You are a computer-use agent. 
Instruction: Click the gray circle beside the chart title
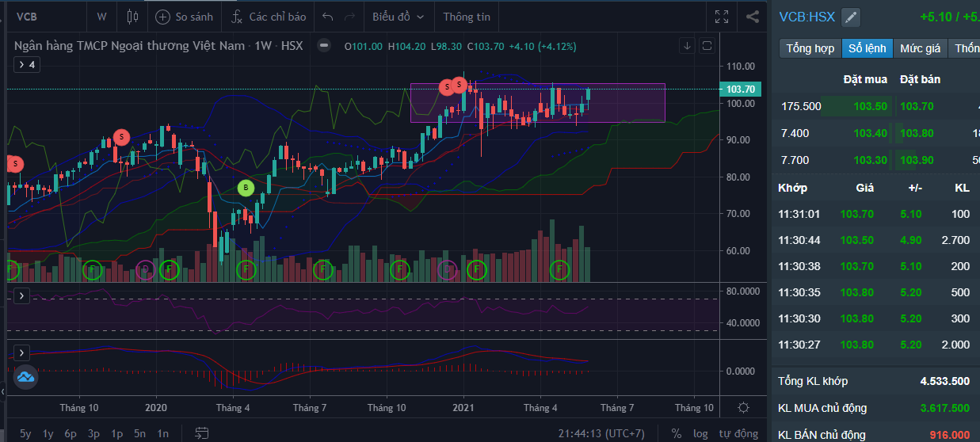pos(323,46)
